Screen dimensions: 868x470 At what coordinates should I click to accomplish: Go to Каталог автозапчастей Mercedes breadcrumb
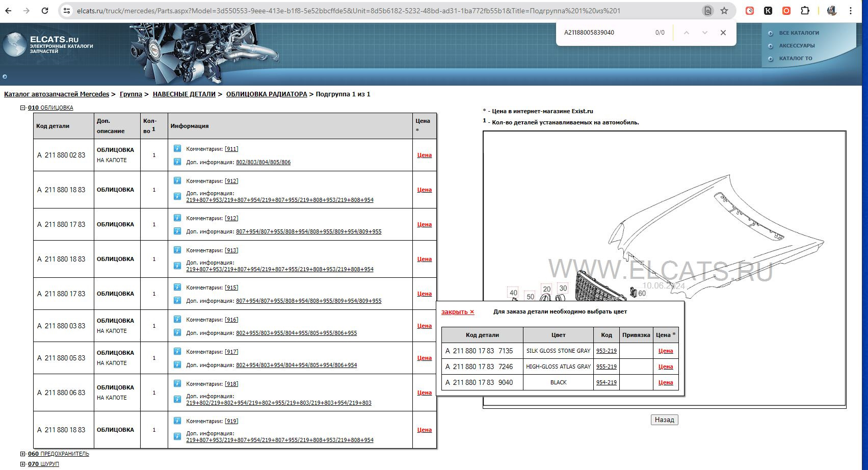coord(57,94)
